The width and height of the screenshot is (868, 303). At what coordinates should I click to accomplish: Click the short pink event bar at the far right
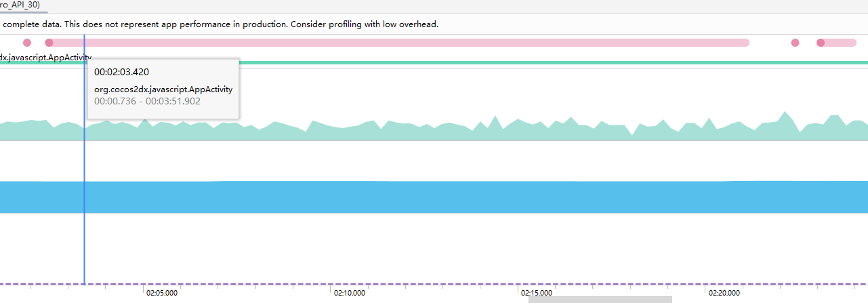click(x=837, y=43)
